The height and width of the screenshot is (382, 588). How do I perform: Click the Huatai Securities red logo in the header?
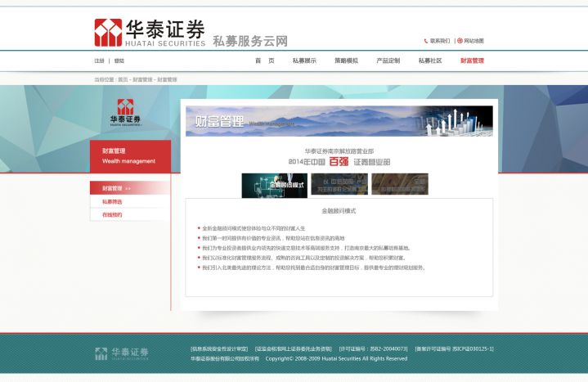coord(108,33)
